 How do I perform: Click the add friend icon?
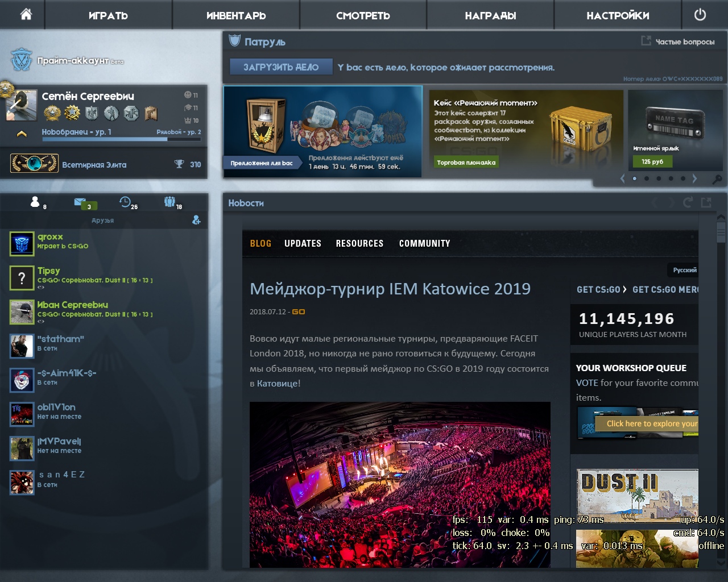coord(196,220)
